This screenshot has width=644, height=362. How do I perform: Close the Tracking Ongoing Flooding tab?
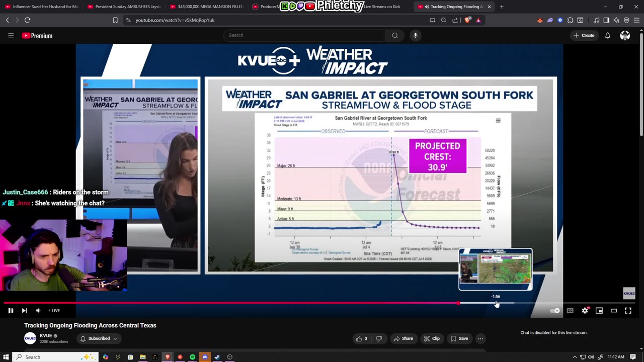pos(489,7)
